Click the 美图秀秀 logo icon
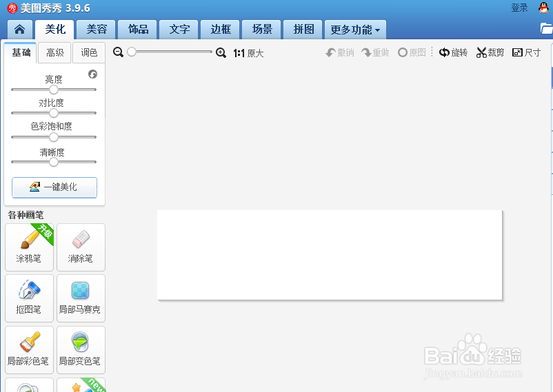 pos(12,8)
